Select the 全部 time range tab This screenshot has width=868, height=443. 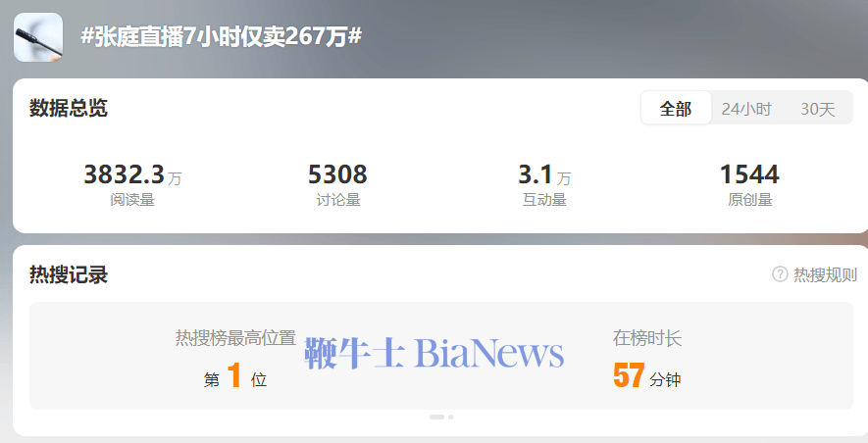pos(676,109)
